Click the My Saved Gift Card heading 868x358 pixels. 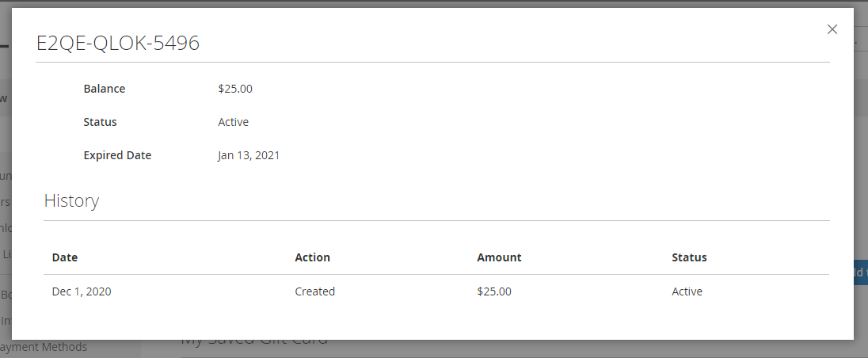[253, 344]
